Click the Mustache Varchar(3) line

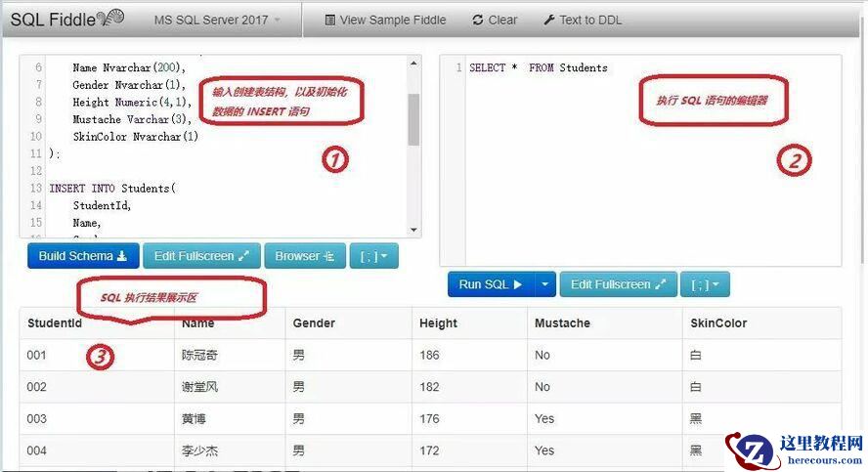coord(132,119)
